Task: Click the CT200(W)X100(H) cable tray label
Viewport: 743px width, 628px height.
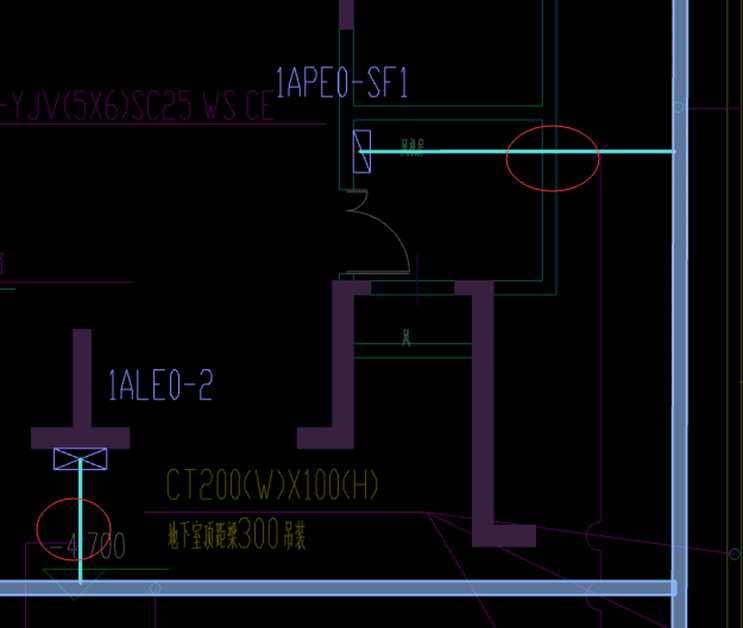Action: [272, 487]
